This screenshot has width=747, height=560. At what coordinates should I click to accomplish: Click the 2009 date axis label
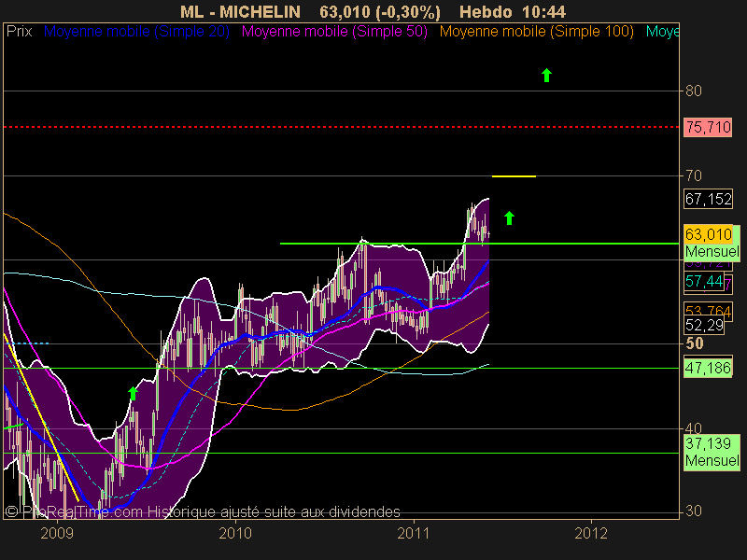pyautogui.click(x=57, y=533)
